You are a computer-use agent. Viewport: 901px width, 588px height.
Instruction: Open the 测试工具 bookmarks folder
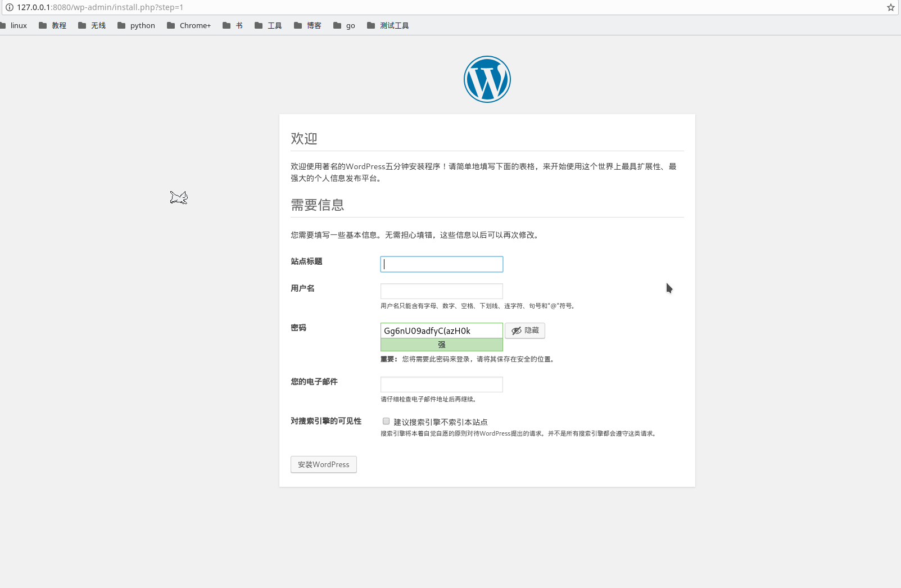pos(388,25)
